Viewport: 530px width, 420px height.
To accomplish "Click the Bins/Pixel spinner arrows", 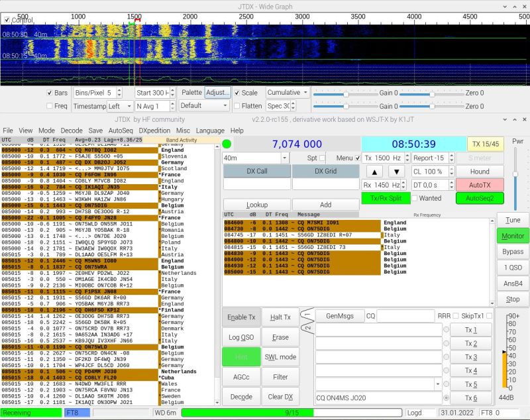I will pyautogui.click(x=119, y=93).
